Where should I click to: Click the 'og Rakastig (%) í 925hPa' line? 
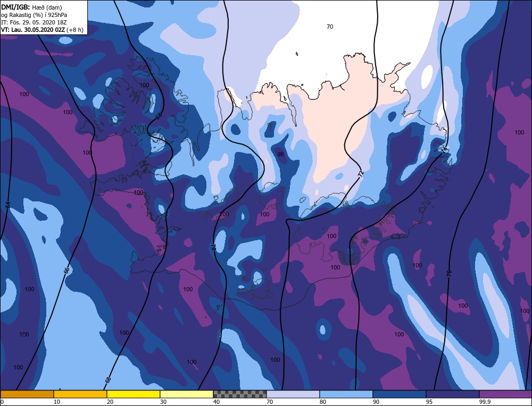(x=34, y=15)
